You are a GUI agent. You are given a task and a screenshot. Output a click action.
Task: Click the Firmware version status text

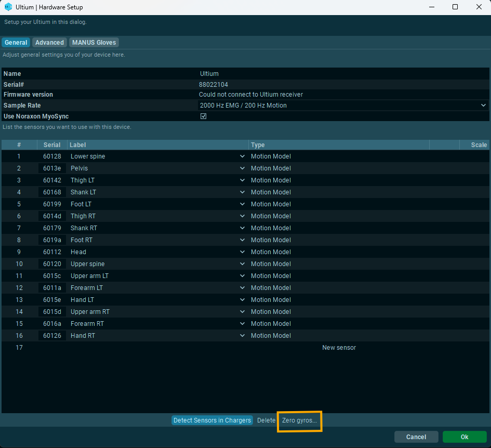tap(251, 95)
